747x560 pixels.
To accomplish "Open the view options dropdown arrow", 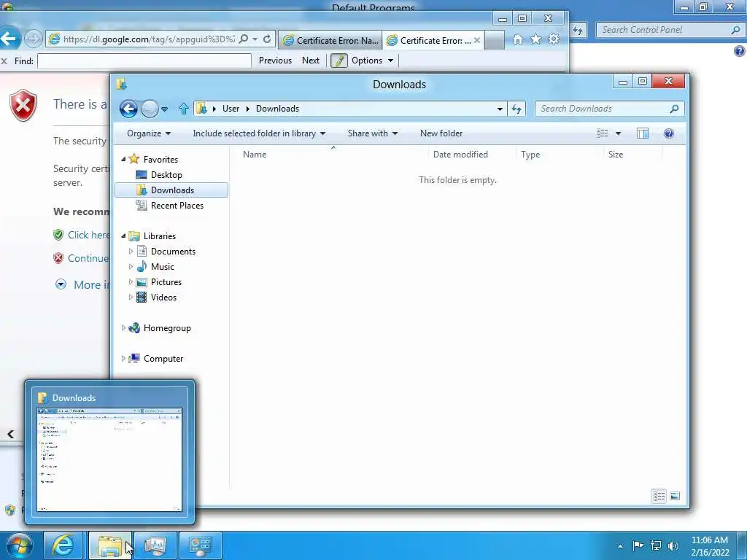I will pos(618,133).
